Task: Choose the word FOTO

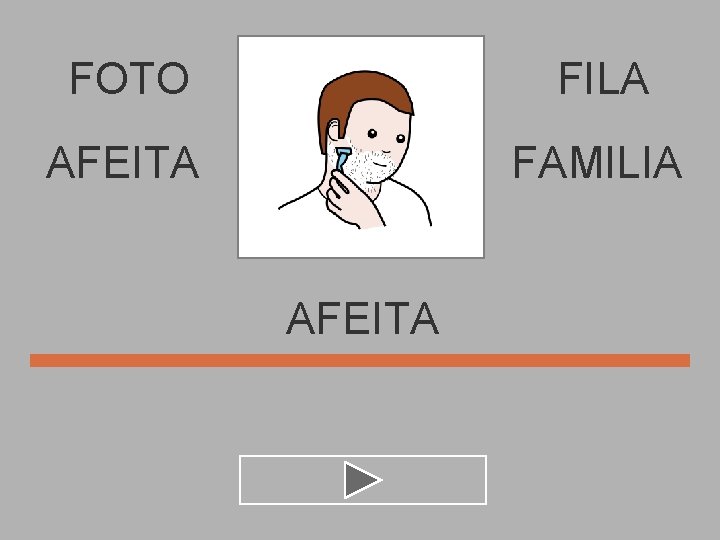Action: (129, 78)
